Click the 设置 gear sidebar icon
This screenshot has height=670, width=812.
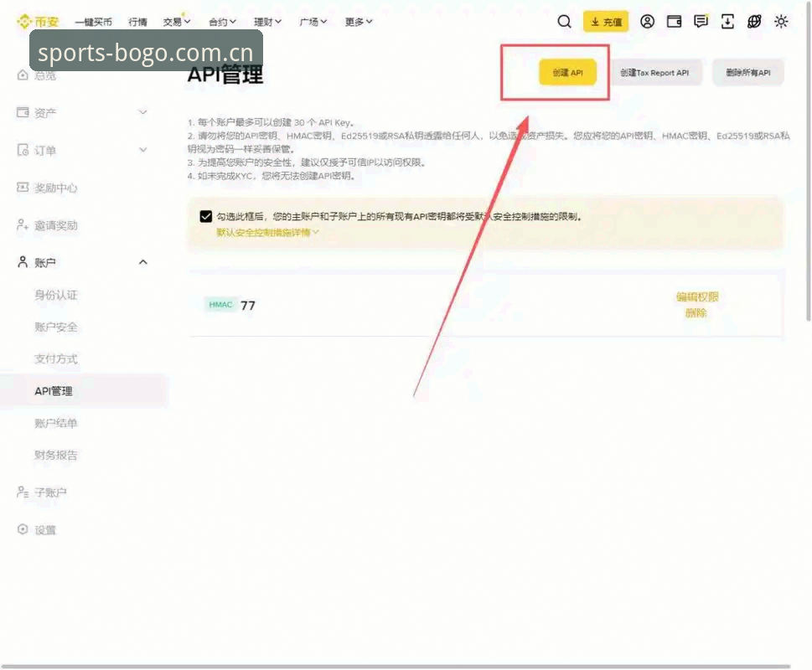point(23,529)
